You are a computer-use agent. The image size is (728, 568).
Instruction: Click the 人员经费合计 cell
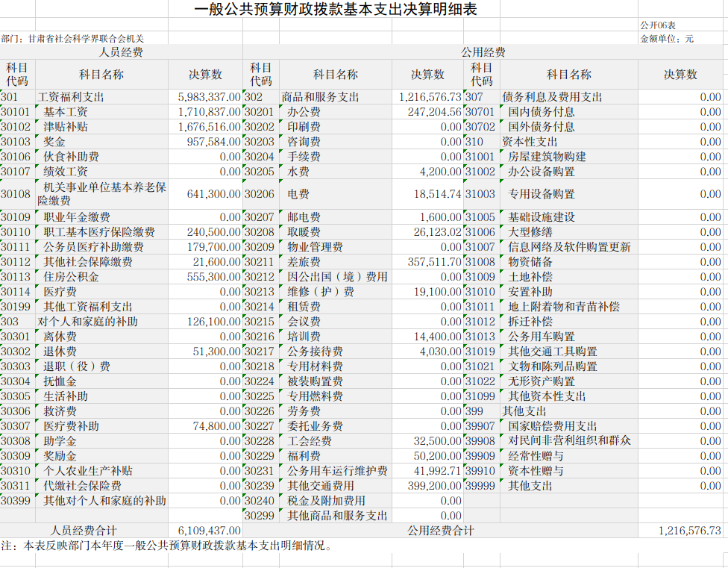point(84,531)
